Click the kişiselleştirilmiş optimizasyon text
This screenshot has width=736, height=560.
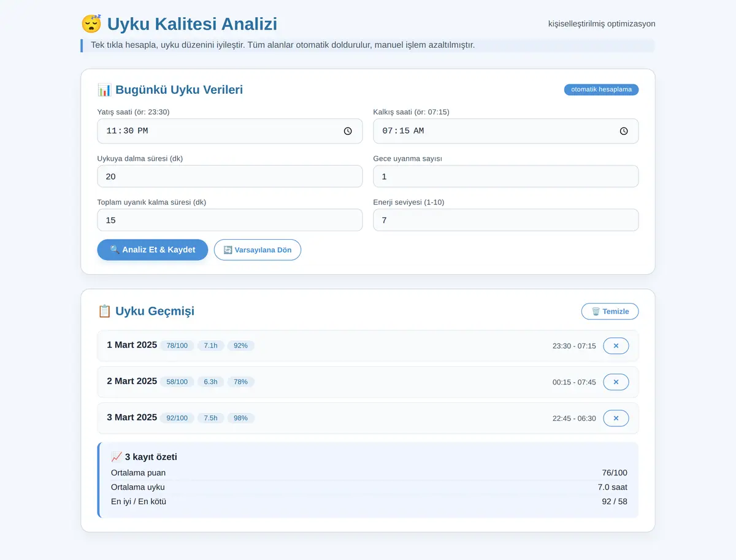tap(602, 24)
